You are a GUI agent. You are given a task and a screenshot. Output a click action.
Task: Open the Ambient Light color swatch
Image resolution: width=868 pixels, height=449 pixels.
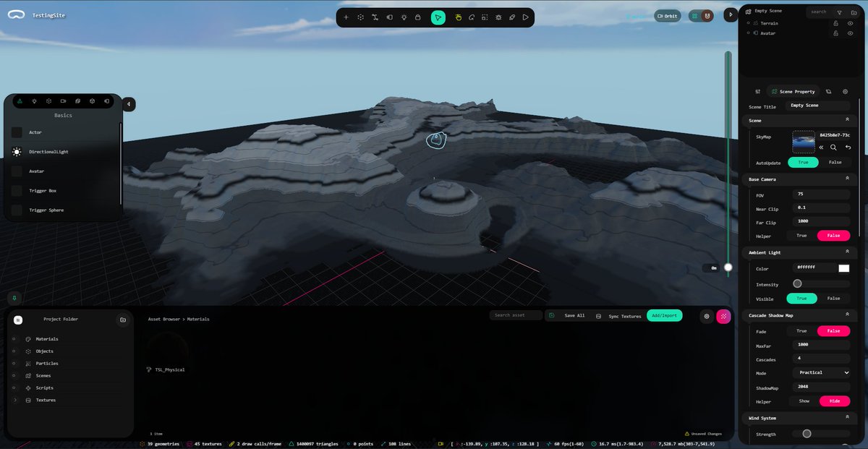point(843,268)
